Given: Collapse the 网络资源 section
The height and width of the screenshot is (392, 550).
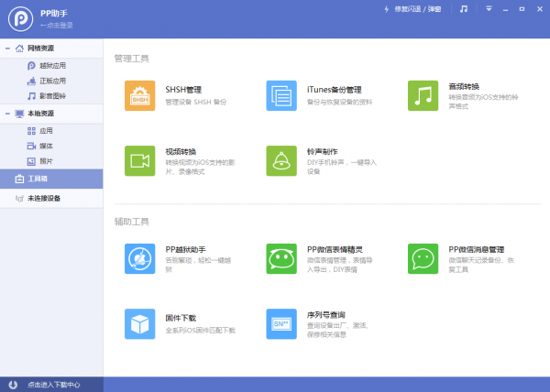Looking at the screenshot, I should pos(7,49).
